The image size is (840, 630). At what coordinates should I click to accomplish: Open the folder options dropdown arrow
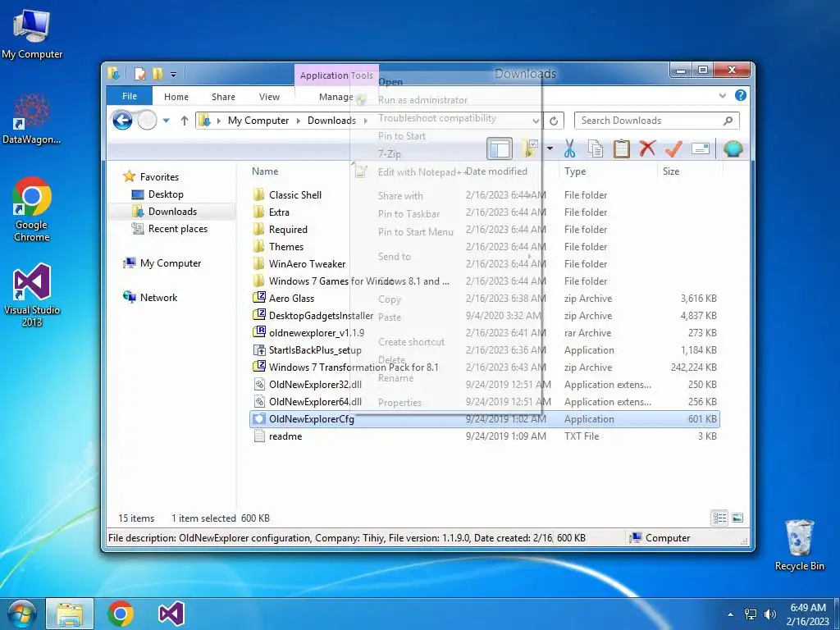(x=550, y=148)
